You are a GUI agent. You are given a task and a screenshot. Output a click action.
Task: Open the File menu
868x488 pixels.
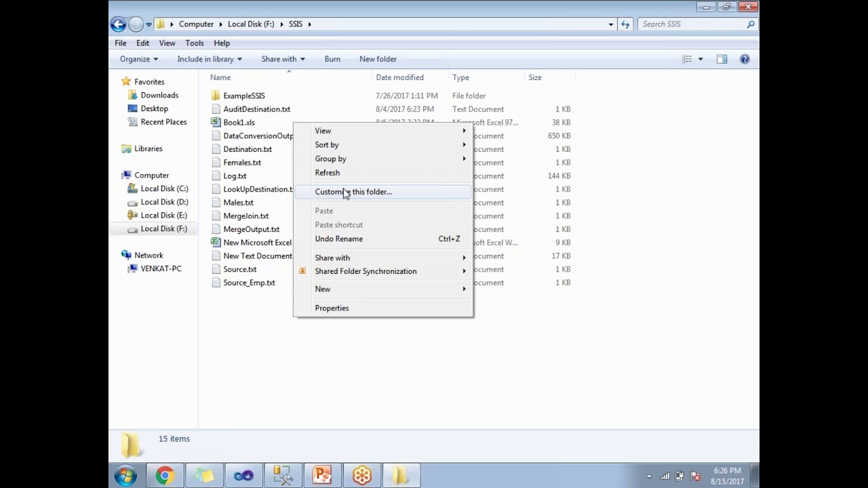[x=120, y=43]
